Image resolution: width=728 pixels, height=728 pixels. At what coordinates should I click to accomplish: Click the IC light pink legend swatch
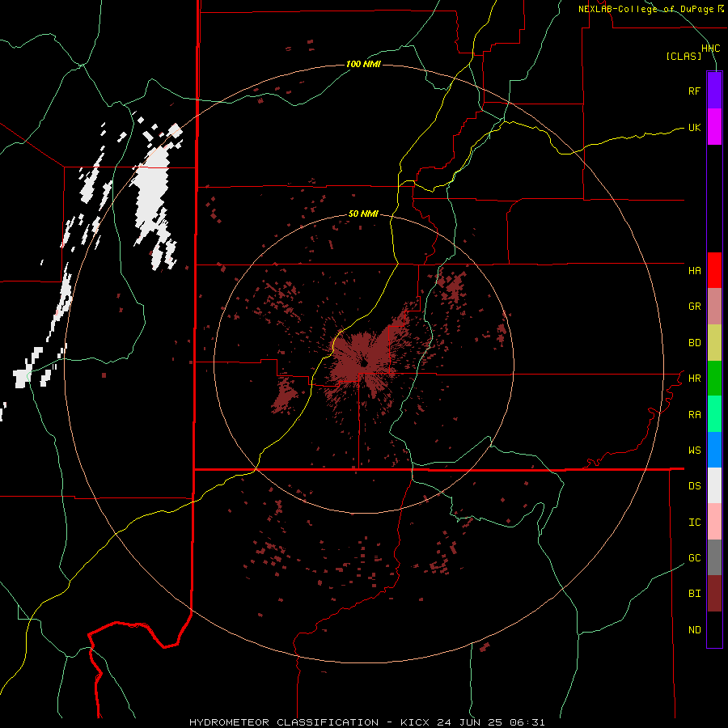tap(714, 522)
